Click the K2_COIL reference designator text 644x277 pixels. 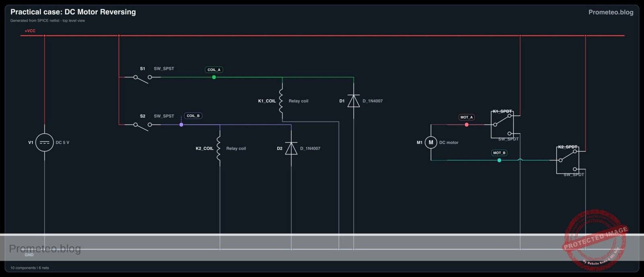pos(204,148)
